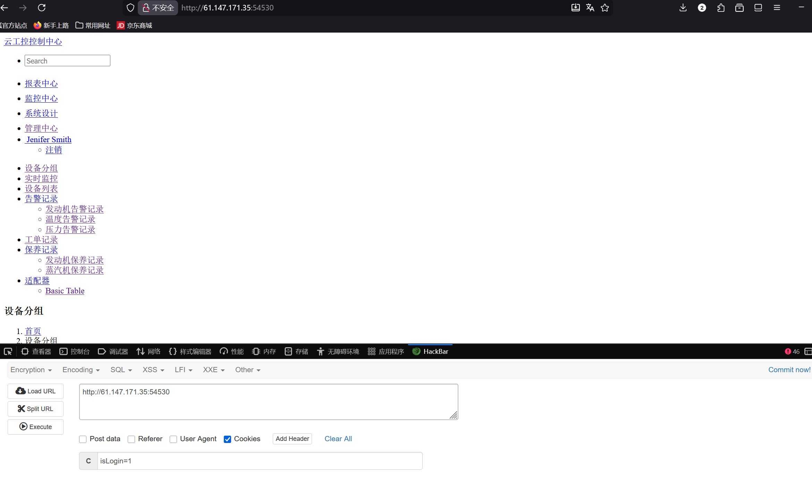This screenshot has width=812, height=504.
Task: Expand the SQL dropdown menu
Action: click(x=121, y=370)
